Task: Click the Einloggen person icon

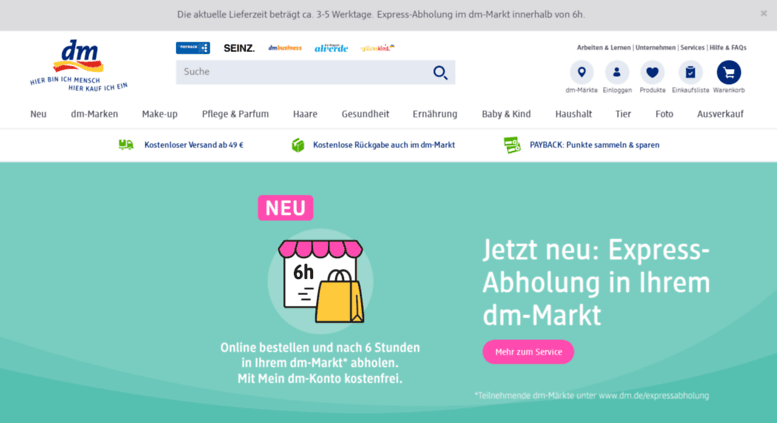Action: [617, 72]
